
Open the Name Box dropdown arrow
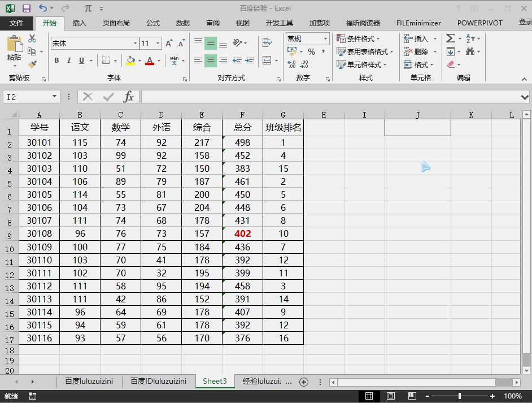54,97
